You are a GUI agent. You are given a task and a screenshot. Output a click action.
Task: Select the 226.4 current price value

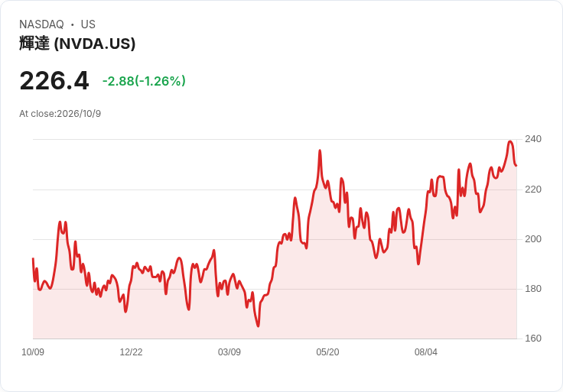pyautogui.click(x=54, y=81)
